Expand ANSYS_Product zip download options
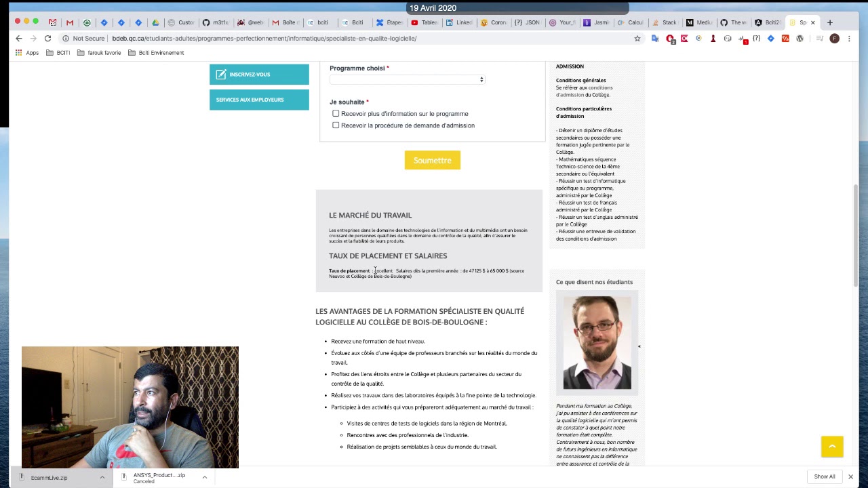Screen dimensions: 868x488 204,477
